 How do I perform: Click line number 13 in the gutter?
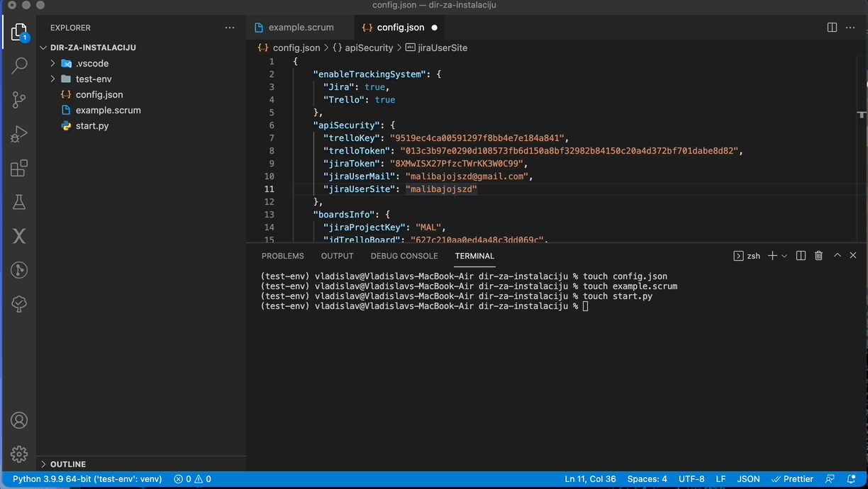pyautogui.click(x=269, y=215)
